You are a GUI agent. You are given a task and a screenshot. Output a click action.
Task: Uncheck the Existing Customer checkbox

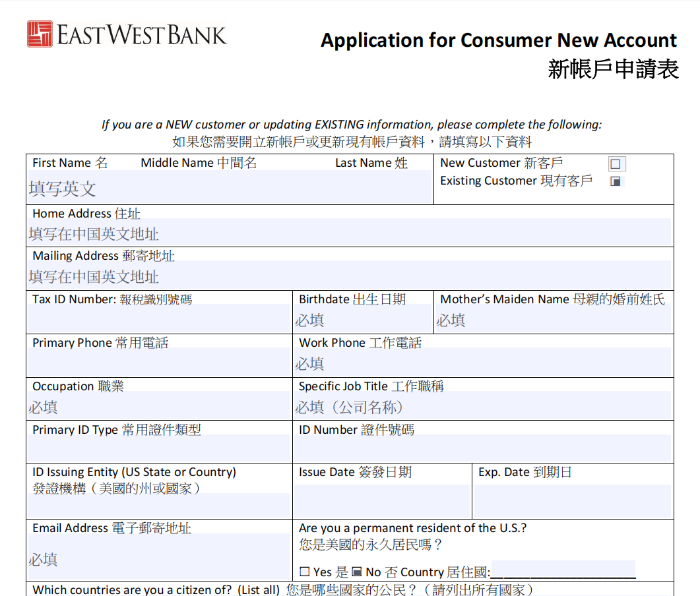point(616,181)
